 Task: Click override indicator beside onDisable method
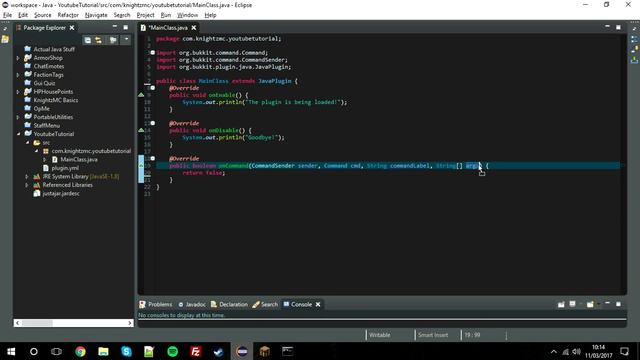point(141,130)
